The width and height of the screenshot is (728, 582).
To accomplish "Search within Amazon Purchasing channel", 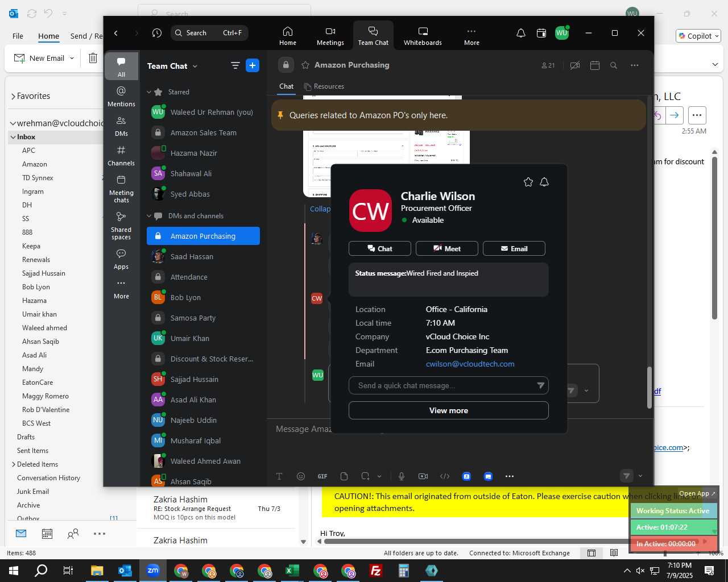I will pos(614,65).
